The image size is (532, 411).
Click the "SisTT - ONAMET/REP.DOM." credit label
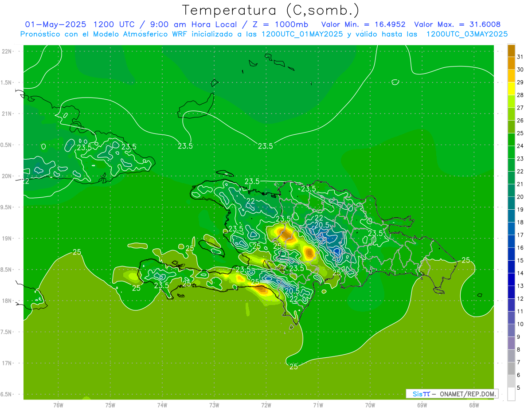tap(452, 394)
